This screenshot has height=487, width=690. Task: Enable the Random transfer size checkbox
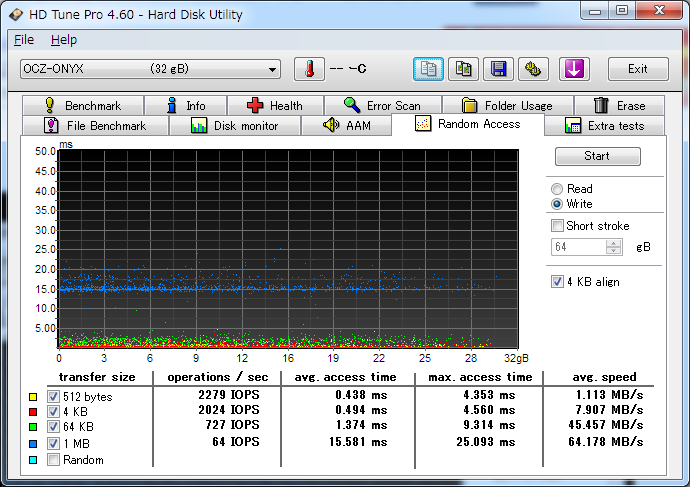click(53, 460)
